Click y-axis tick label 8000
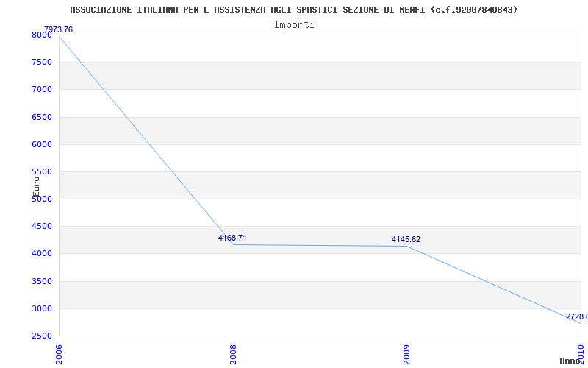 click(x=41, y=35)
